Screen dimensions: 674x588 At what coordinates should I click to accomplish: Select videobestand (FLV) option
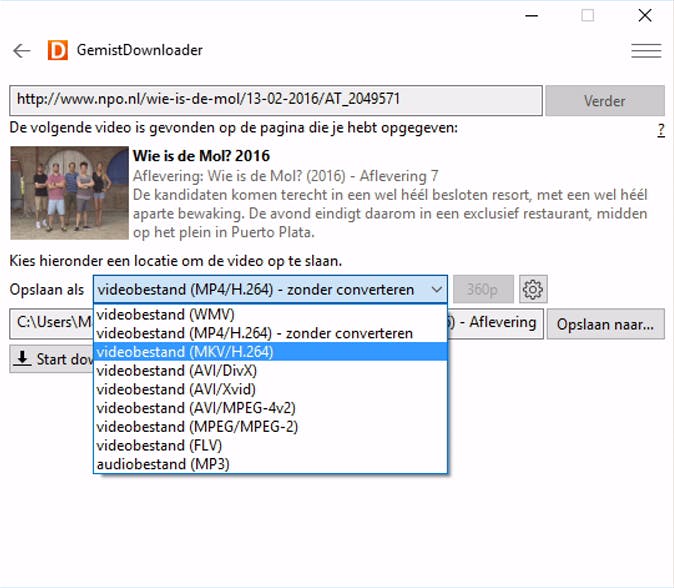click(270, 445)
